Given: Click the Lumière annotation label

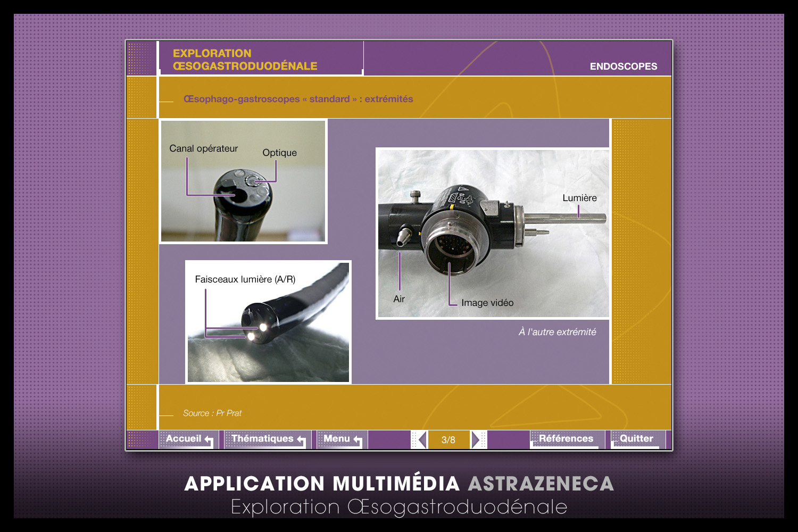Looking at the screenshot, I should [x=579, y=198].
